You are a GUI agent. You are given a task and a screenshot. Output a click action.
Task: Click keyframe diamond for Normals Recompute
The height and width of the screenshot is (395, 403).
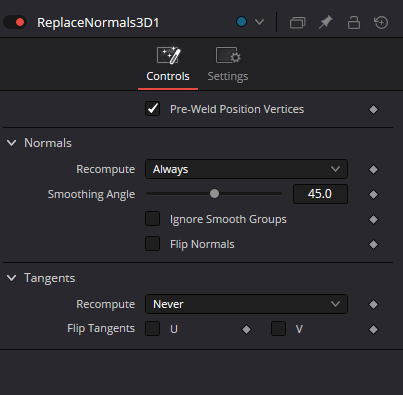pyautogui.click(x=373, y=169)
